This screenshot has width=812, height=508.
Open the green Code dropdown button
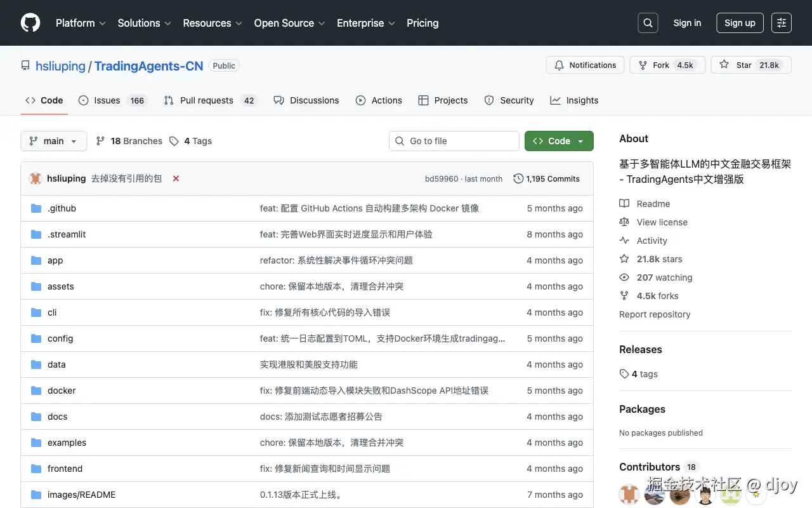pyautogui.click(x=559, y=141)
